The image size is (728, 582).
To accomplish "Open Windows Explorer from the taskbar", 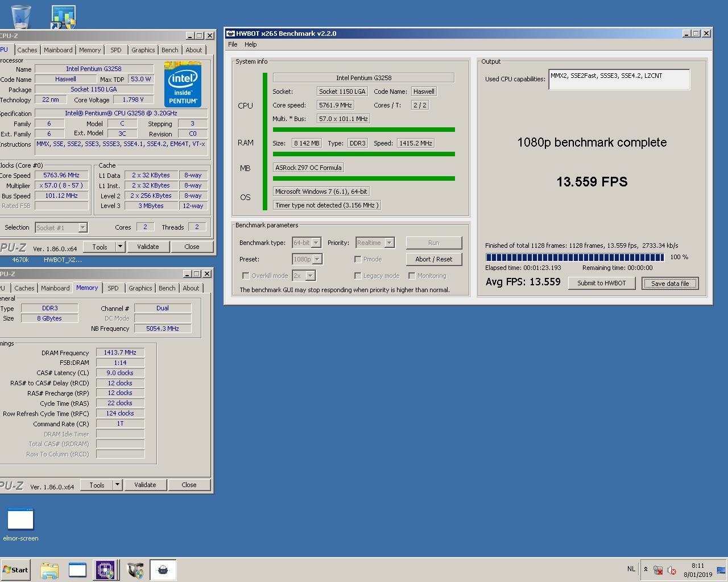I will (x=49, y=570).
